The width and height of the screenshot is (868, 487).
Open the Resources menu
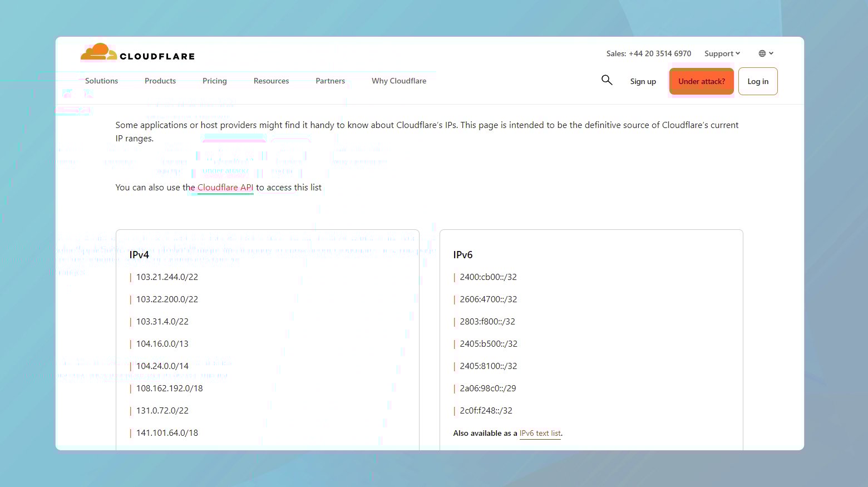pos(271,81)
